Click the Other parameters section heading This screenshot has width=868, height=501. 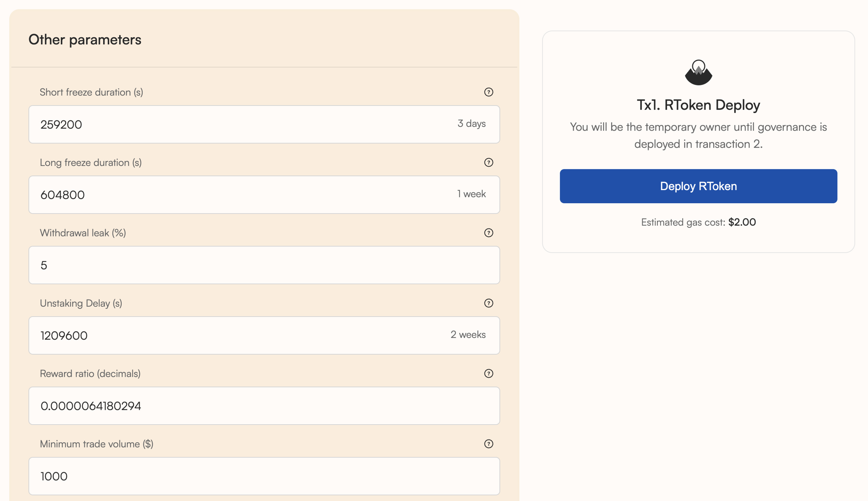click(85, 40)
